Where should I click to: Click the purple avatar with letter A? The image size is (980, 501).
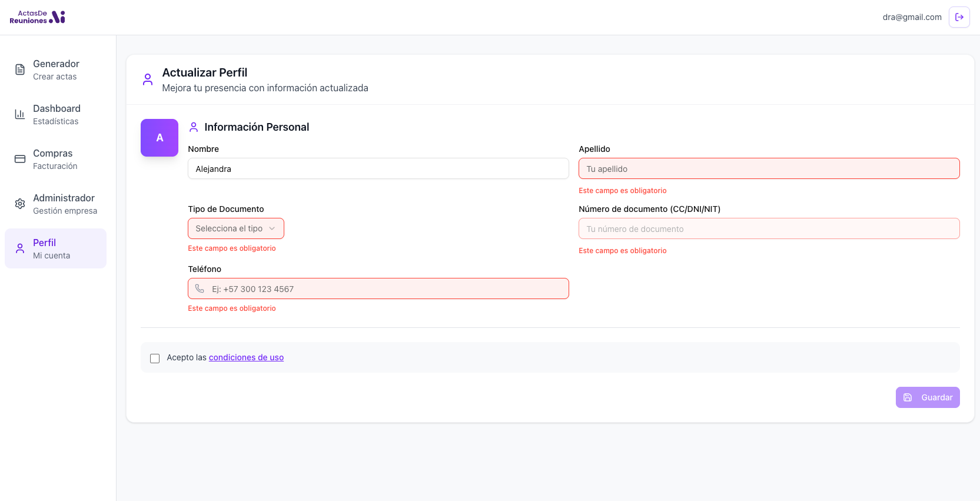tap(160, 138)
